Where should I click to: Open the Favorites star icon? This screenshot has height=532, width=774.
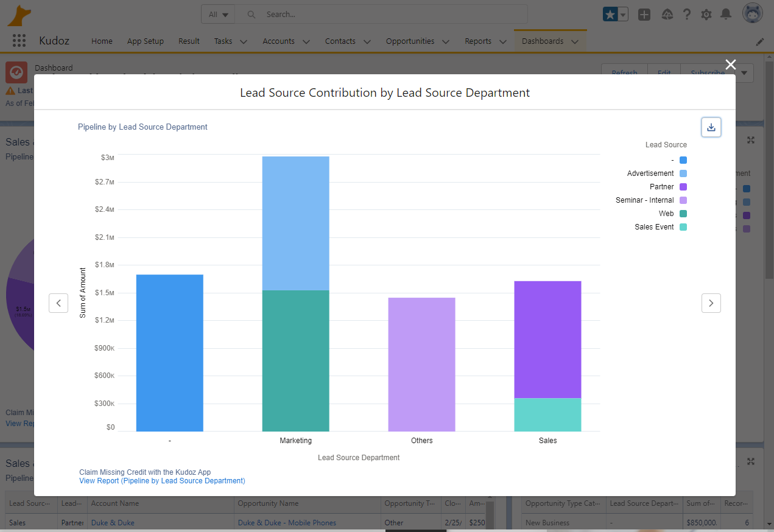610,15
